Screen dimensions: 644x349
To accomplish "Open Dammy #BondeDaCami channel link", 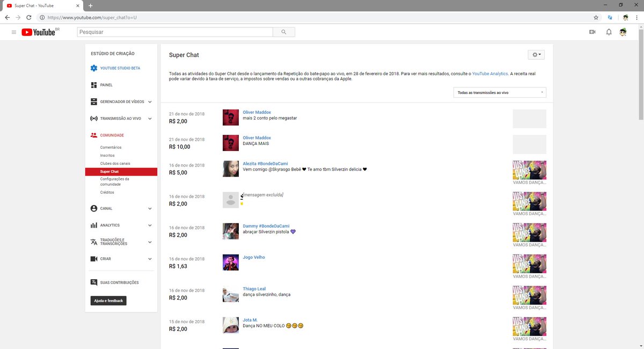I will pyautogui.click(x=266, y=226).
